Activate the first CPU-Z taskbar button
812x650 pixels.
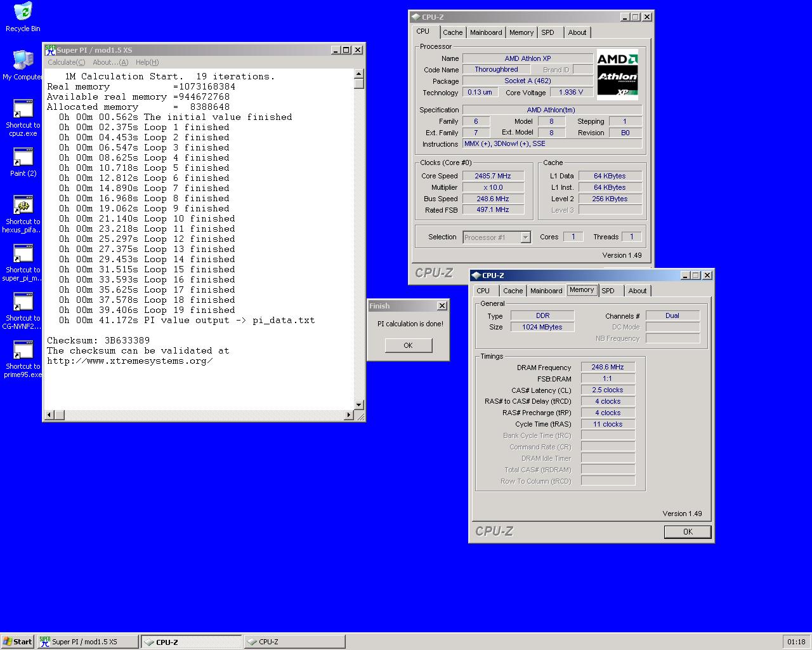tap(191, 642)
